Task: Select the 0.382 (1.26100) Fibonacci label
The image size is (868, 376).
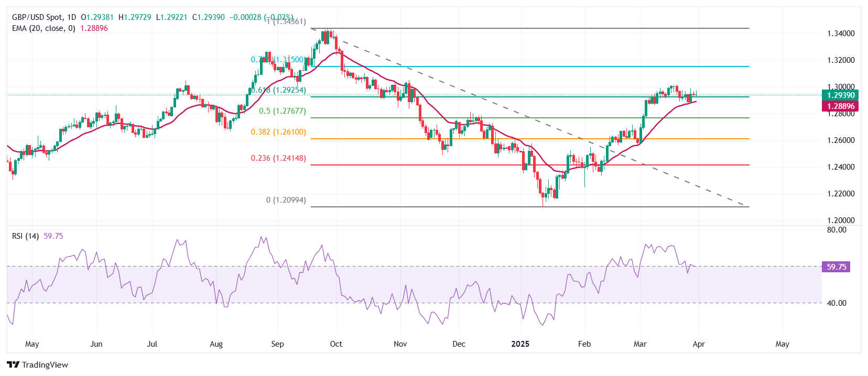Action: 278,132
